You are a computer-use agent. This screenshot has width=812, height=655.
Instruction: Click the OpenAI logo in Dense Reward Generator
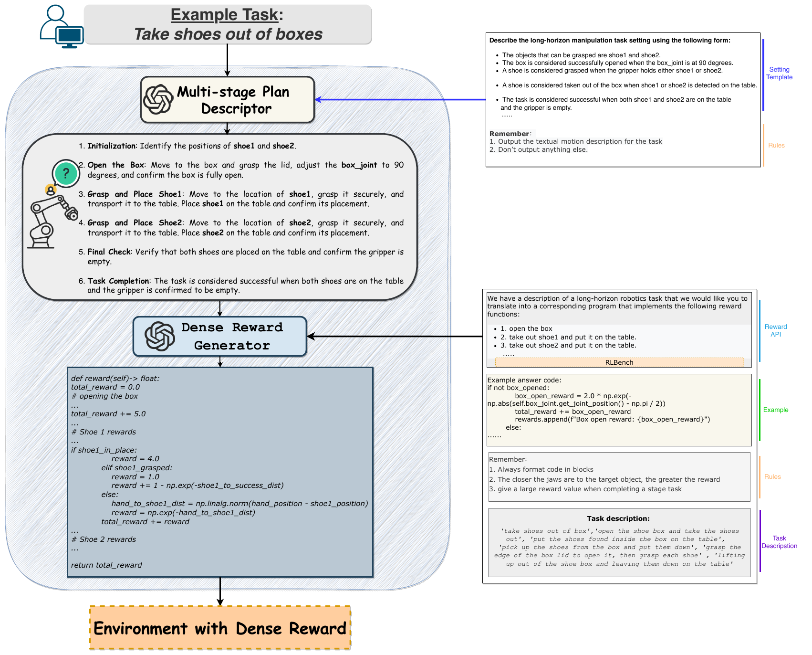coord(160,336)
